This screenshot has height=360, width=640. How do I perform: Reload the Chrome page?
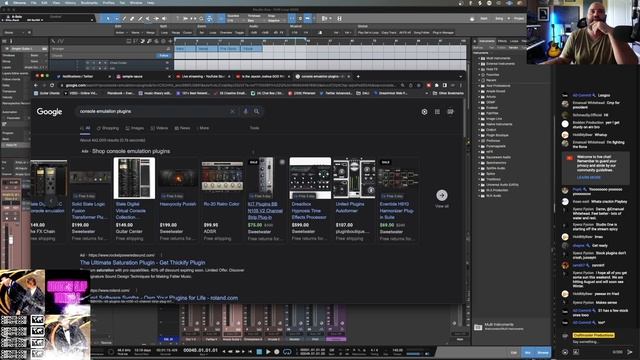pyautogui.click(x=52, y=85)
